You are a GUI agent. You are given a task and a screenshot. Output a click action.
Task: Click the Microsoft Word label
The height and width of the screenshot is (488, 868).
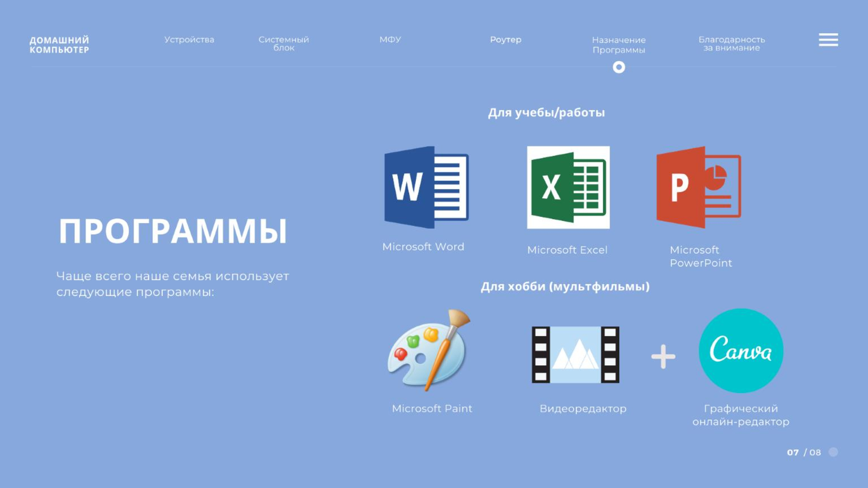pyautogui.click(x=423, y=247)
